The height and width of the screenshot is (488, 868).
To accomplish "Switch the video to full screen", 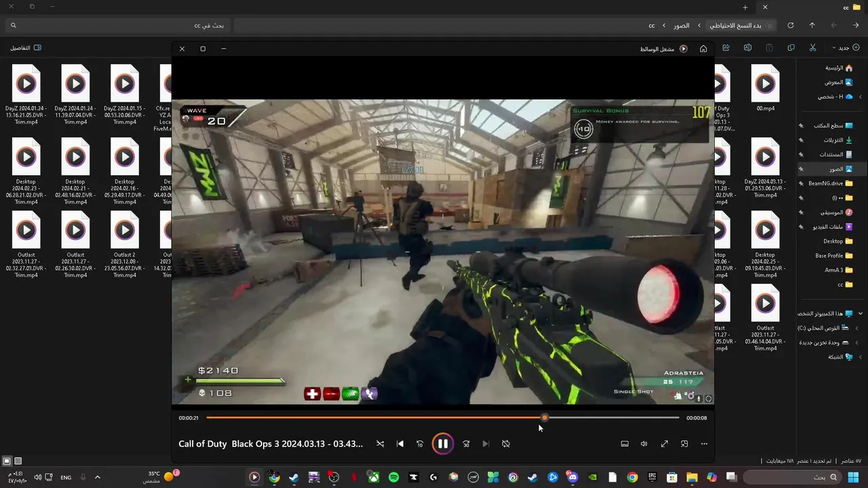I will point(665,444).
